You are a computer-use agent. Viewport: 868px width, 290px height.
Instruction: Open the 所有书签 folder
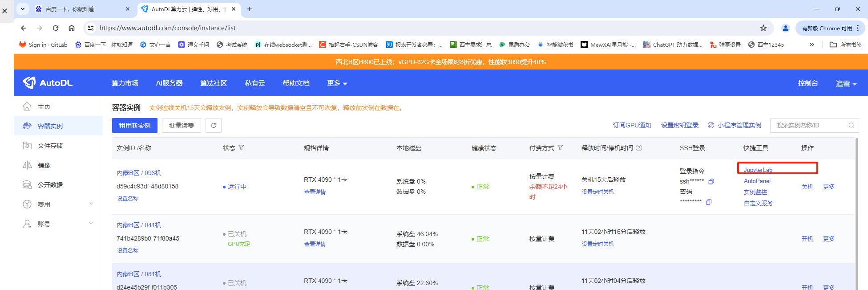846,45
